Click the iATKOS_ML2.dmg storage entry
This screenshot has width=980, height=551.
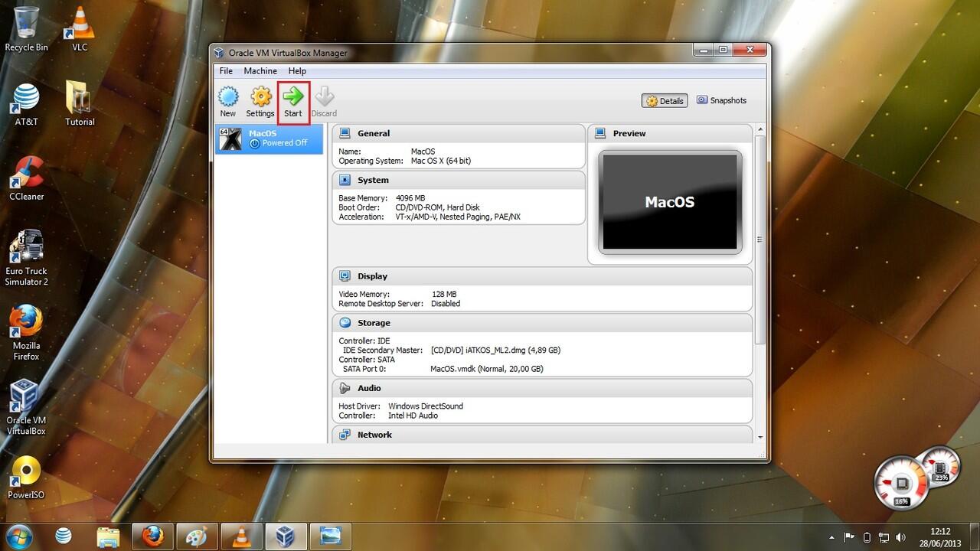[495, 350]
